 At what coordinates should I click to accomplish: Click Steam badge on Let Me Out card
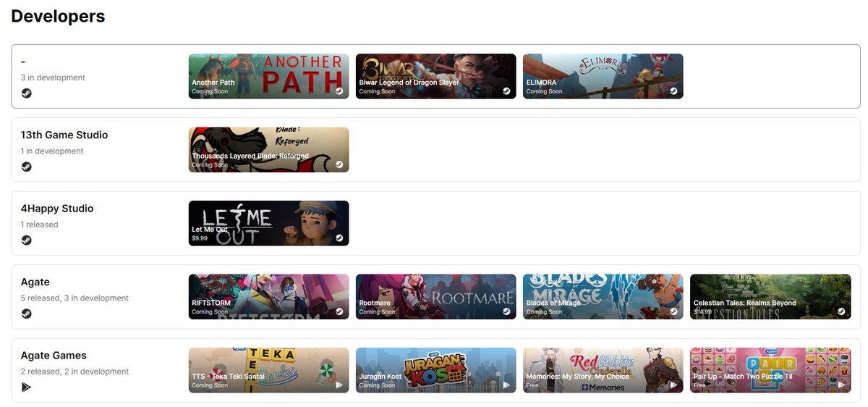(339, 238)
